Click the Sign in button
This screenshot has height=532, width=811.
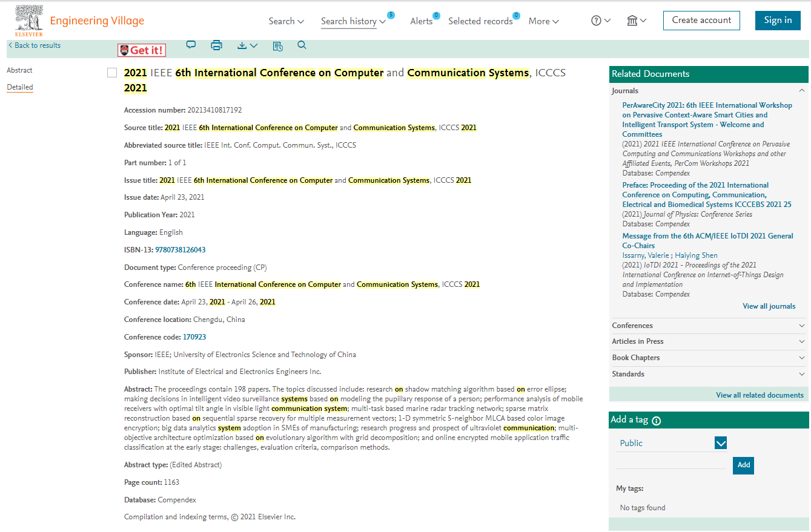pyautogui.click(x=778, y=20)
